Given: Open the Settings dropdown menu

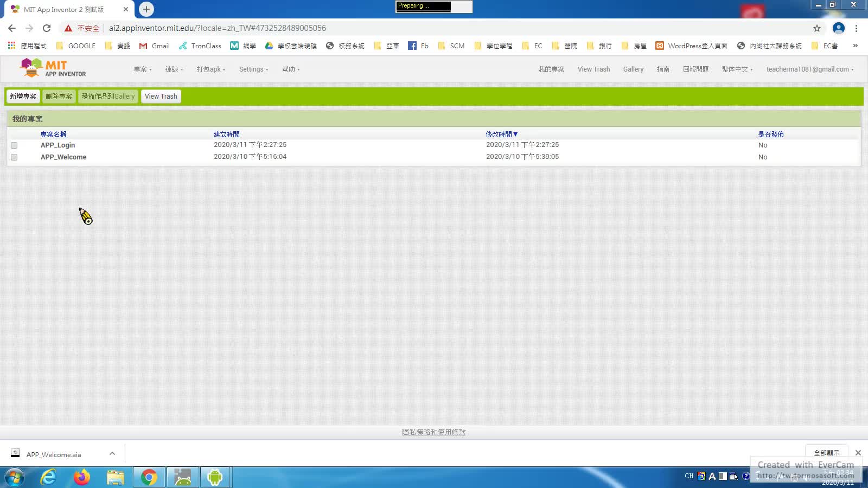Looking at the screenshot, I should (254, 69).
